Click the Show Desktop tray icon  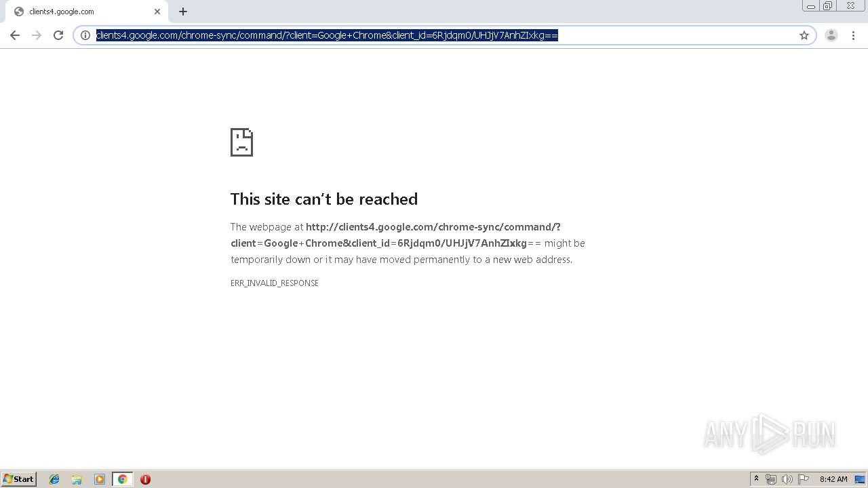pos(860,479)
